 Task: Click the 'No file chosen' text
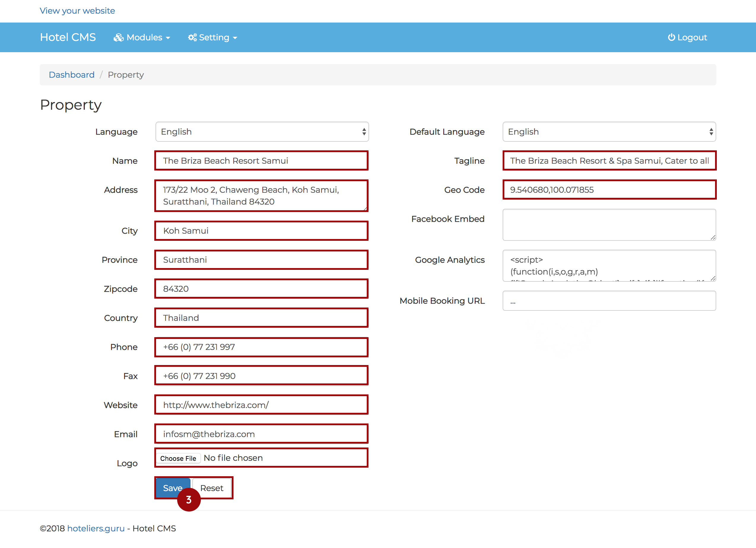(233, 458)
